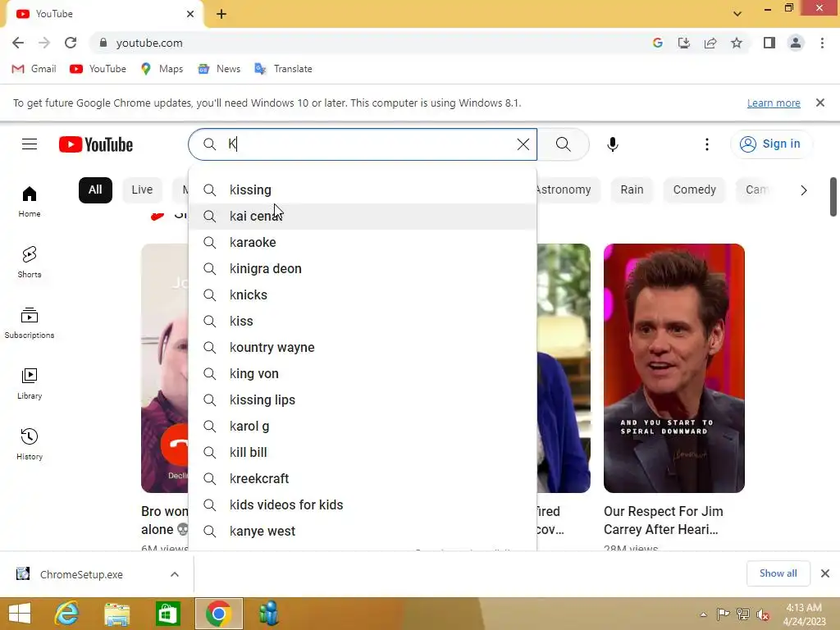Open Maps bookmark
This screenshot has height=630, width=840.
162,69
